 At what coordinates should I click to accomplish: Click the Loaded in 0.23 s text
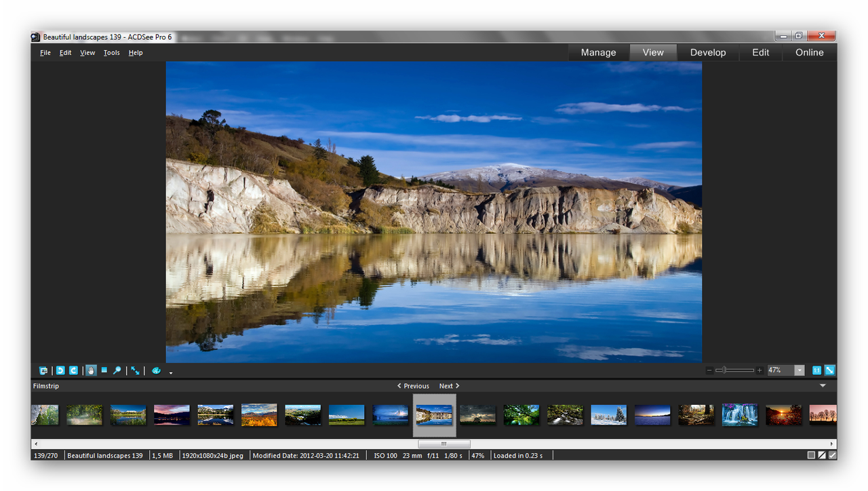[x=518, y=456]
